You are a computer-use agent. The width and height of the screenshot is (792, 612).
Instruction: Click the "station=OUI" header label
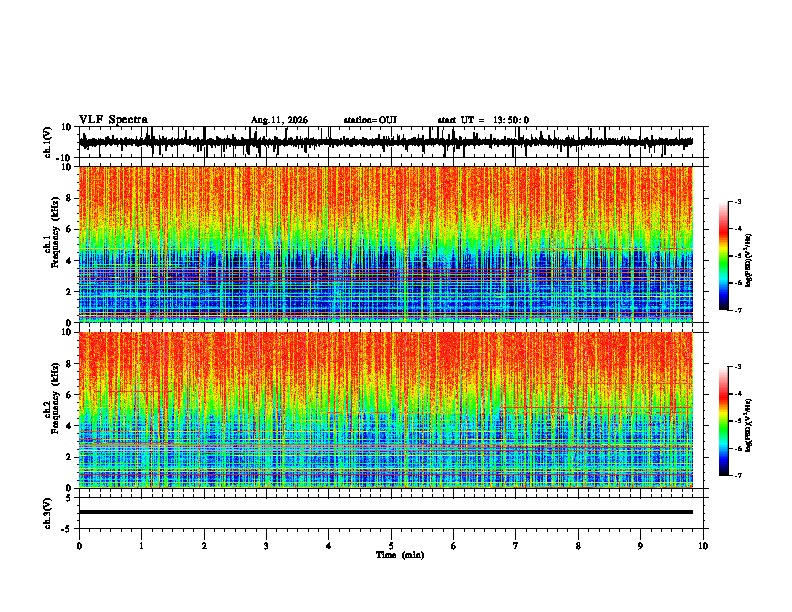pyautogui.click(x=370, y=120)
